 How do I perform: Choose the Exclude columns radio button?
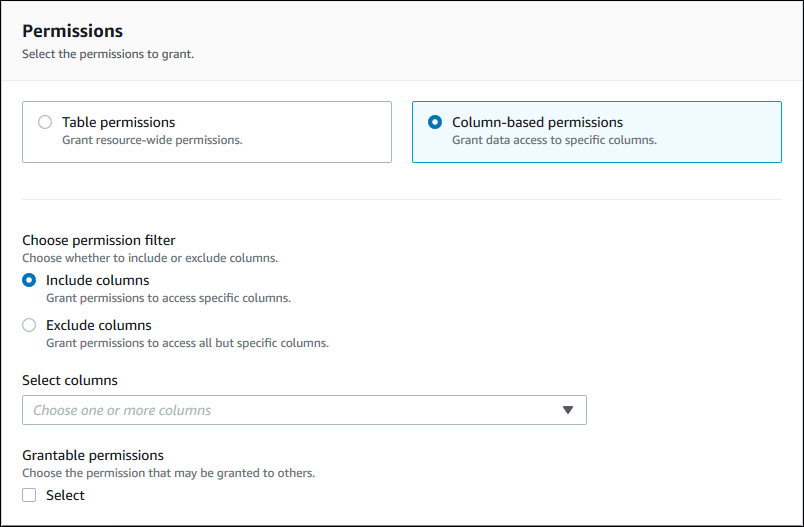[29, 326]
